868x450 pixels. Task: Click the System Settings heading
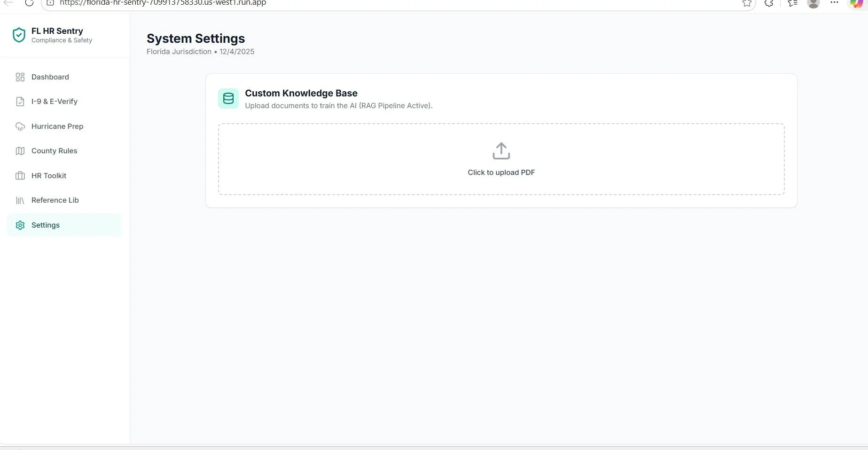(195, 39)
